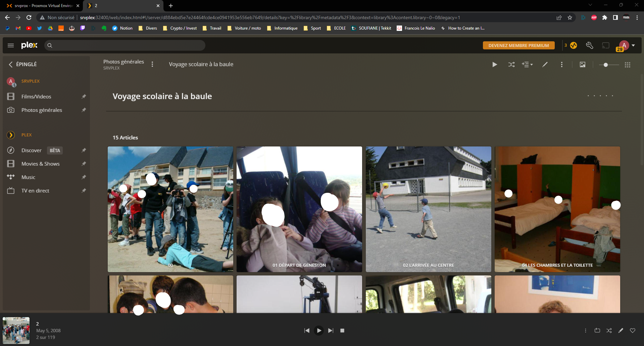The height and width of the screenshot is (346, 644).
Task: Bookmark this page with star icon
Action: [x=570, y=17]
